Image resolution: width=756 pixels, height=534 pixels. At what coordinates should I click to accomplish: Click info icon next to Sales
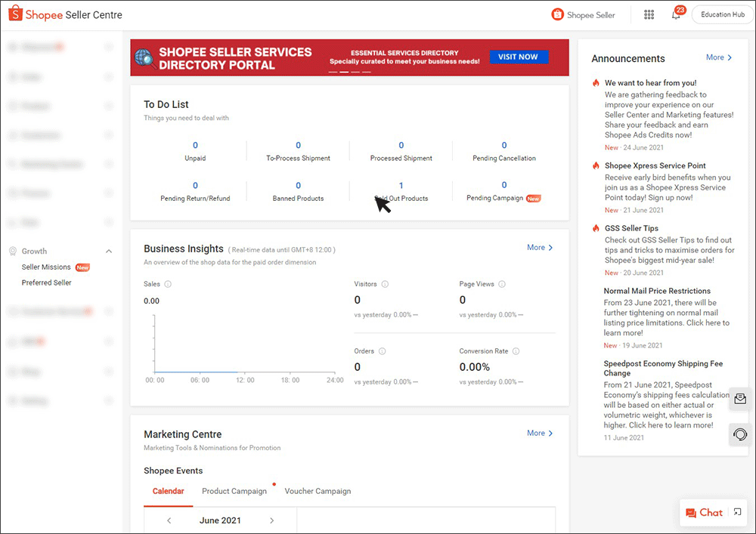tap(168, 284)
